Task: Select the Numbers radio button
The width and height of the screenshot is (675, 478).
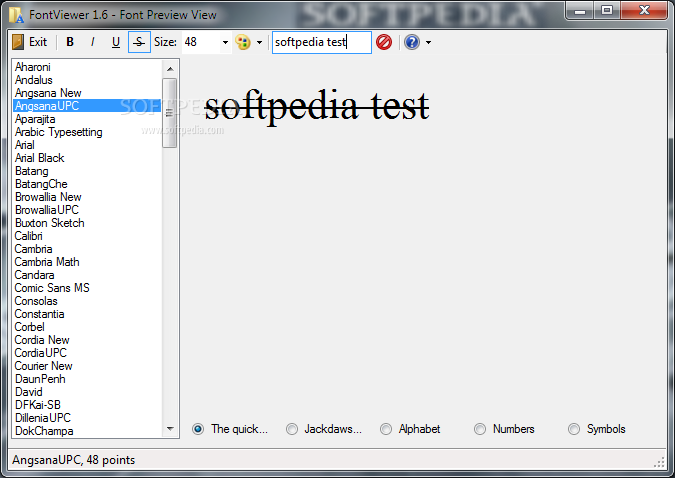Action: coord(480,429)
